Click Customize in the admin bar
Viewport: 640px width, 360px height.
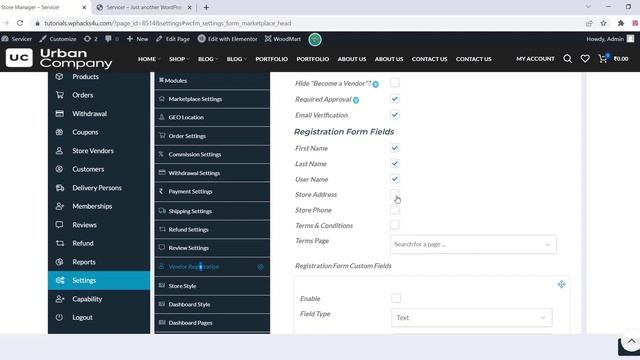click(x=58, y=39)
